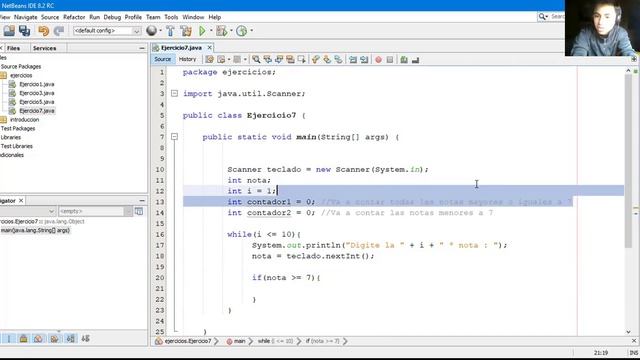Collapse the main method fold at line 7
This screenshot has height=360, width=640.
174,137
